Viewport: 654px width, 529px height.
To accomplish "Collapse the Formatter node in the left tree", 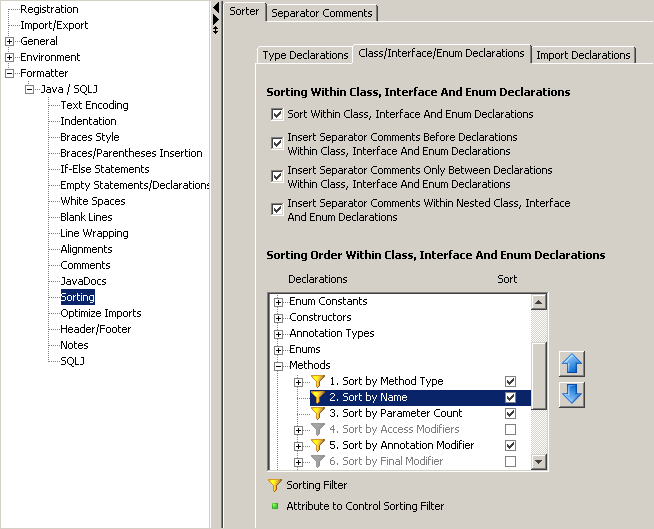I will pyautogui.click(x=10, y=73).
